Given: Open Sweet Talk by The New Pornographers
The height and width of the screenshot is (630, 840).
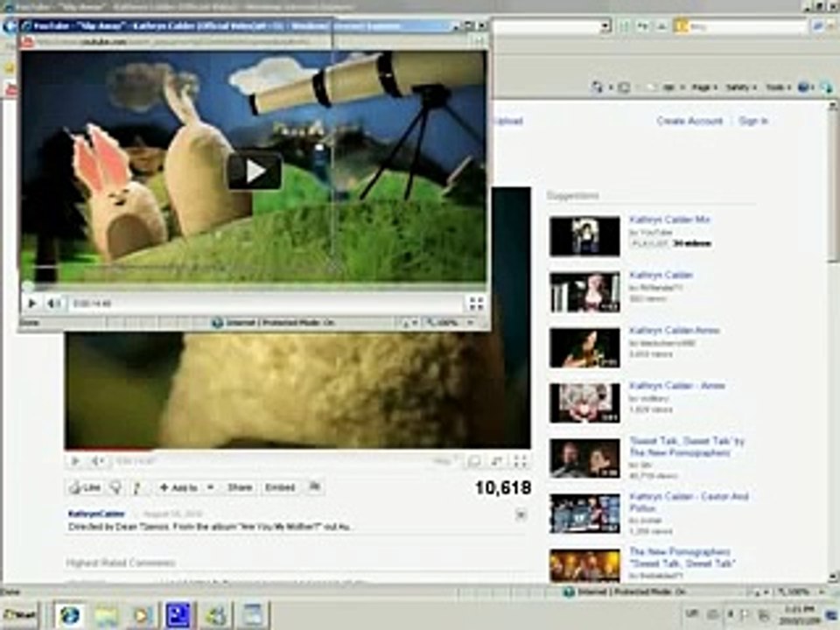Looking at the screenshot, I should pos(687,447).
